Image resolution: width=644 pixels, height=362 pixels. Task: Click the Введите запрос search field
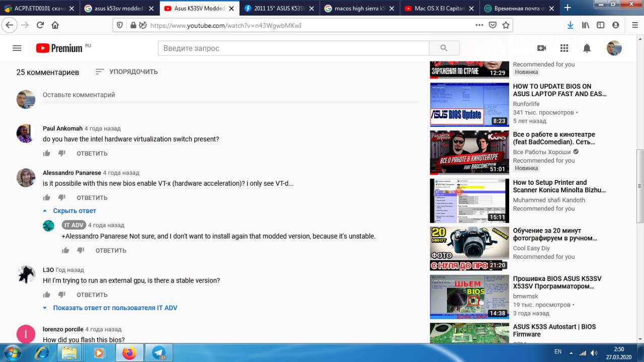(x=293, y=48)
